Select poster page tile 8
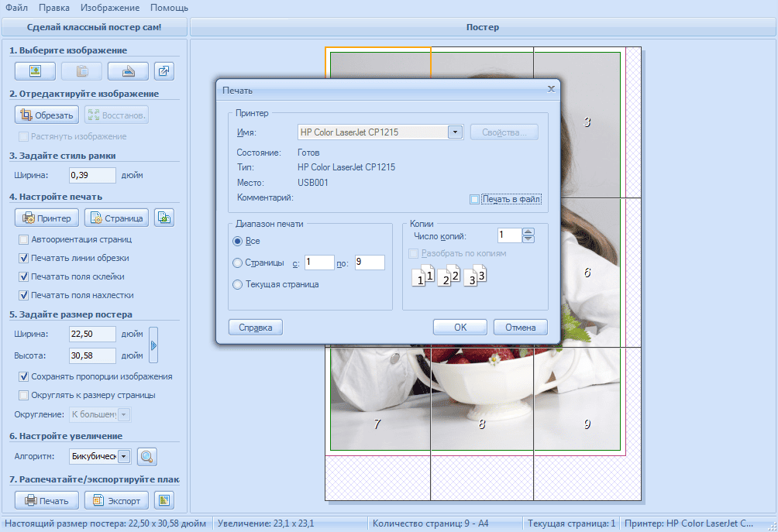 tap(482, 424)
